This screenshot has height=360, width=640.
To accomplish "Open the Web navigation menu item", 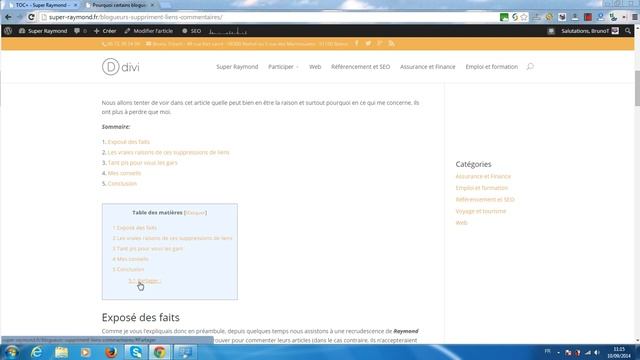I will [x=315, y=67].
